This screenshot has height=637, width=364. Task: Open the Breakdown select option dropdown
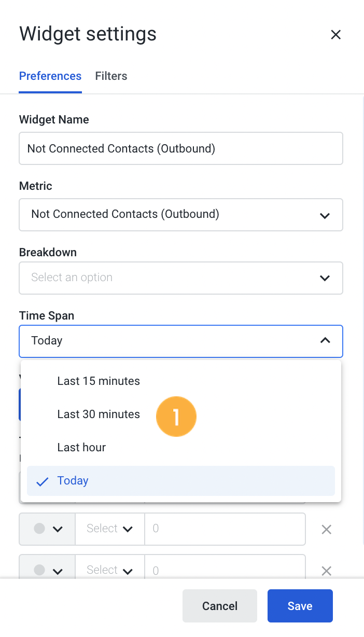tap(181, 278)
